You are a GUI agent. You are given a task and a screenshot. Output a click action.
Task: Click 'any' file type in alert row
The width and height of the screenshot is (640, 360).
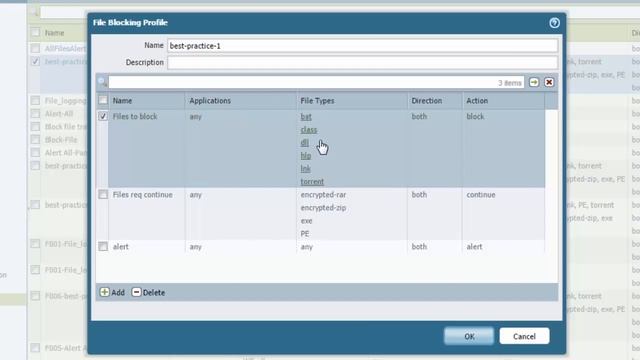pyautogui.click(x=307, y=247)
